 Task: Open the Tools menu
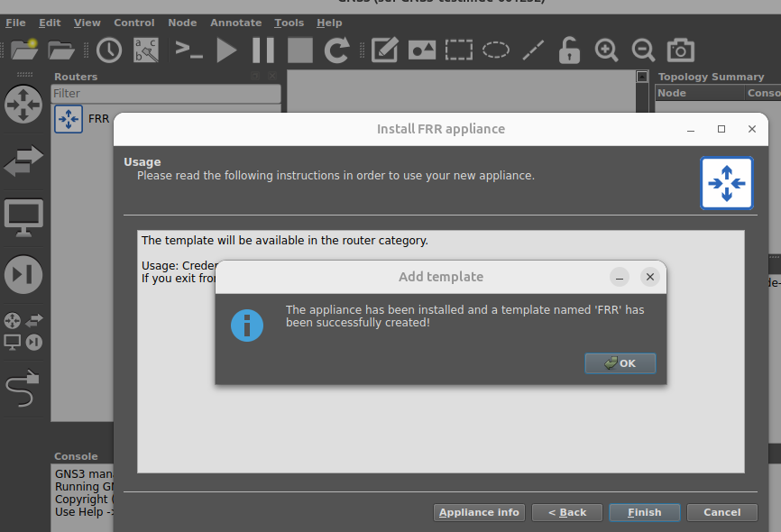coord(289,23)
